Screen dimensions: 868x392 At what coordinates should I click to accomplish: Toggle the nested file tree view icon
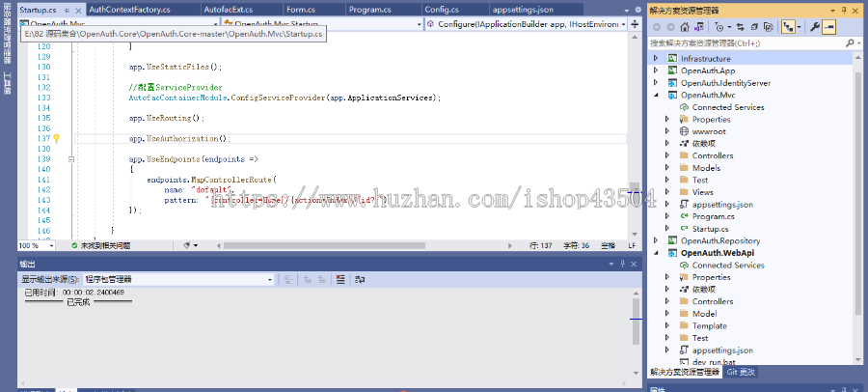click(788, 27)
